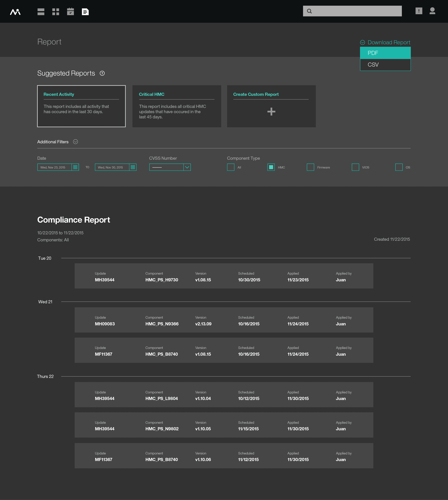Viewport: 448px width, 500px height.
Task: Open start date calendar picker icon
Action: pos(75,167)
